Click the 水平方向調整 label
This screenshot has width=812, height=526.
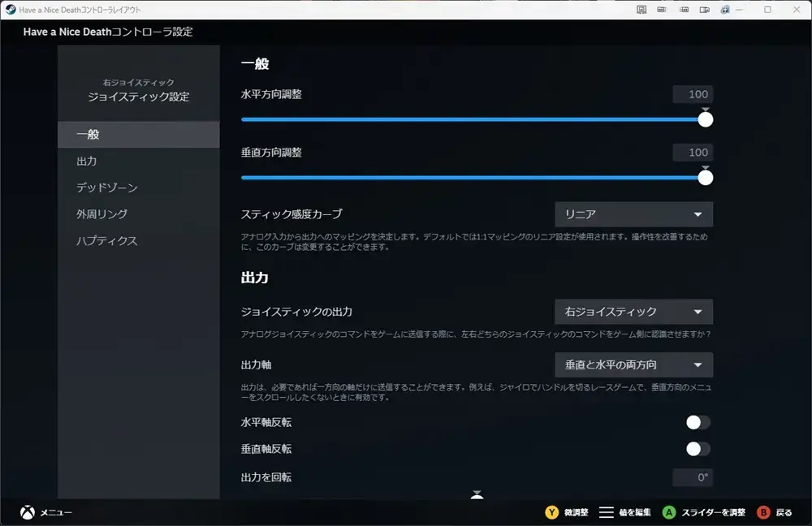(x=271, y=94)
